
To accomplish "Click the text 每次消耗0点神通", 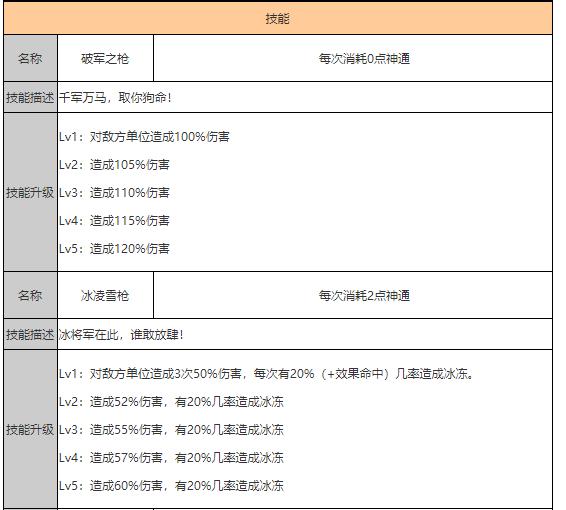I will (364, 58).
